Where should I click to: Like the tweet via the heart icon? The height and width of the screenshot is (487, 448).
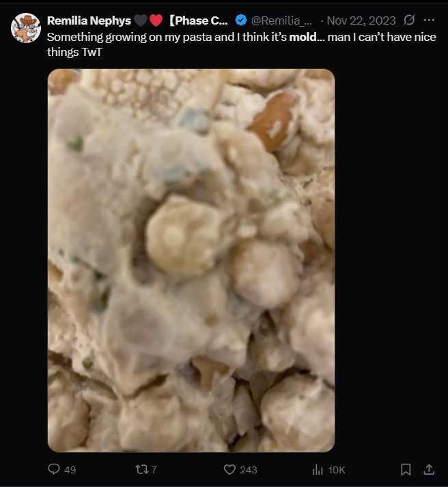tap(229, 469)
